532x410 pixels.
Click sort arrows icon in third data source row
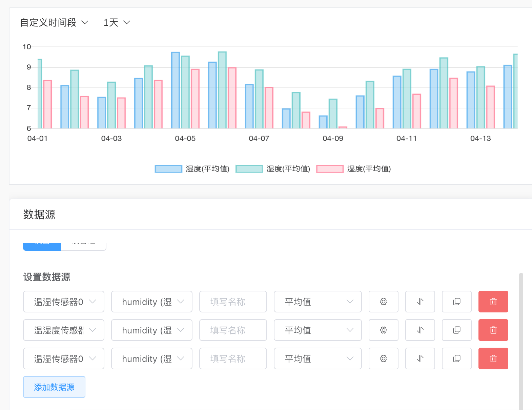[x=420, y=358]
